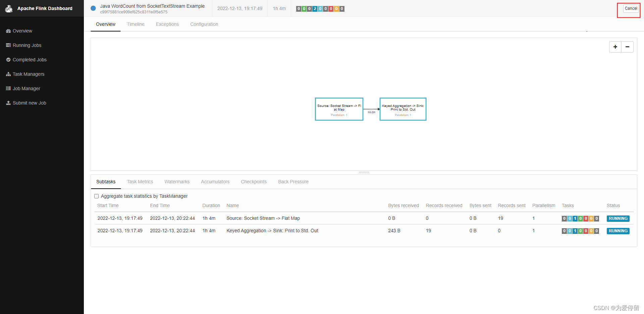
Task: Select the Keyed Aggregation graph node
Action: [403, 109]
